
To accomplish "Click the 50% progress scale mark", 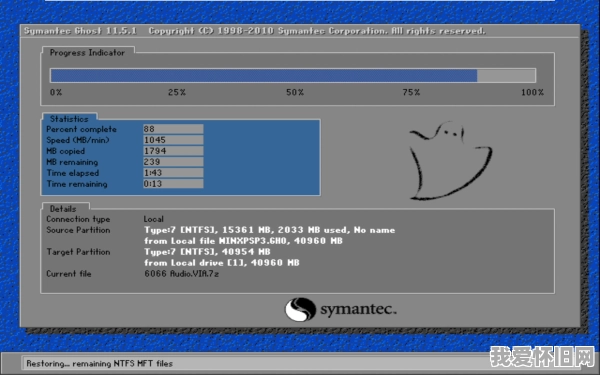I will [295, 92].
